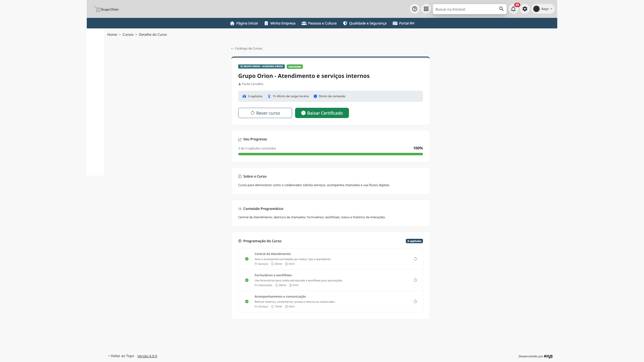Click the dark 3 capítulos count badge
The width and height of the screenshot is (644, 362).
pyautogui.click(x=414, y=241)
